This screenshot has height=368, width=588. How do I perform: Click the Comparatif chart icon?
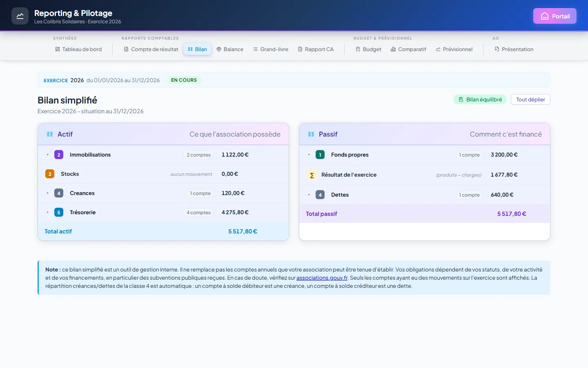pos(393,49)
